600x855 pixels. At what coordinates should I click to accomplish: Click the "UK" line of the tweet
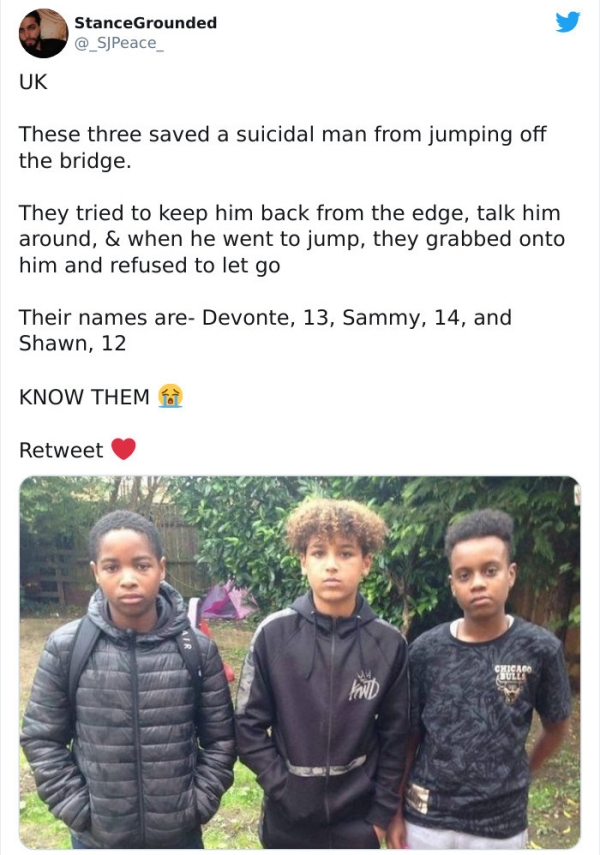(33, 82)
